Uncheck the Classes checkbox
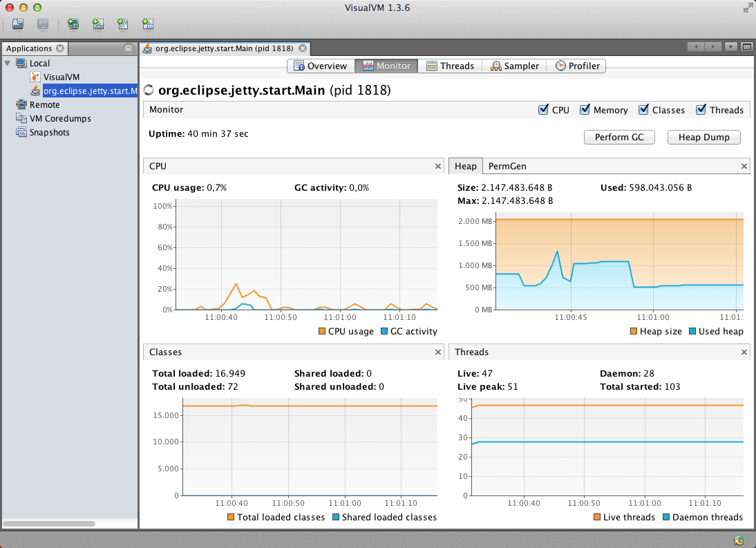This screenshot has height=548, width=756. coord(643,109)
